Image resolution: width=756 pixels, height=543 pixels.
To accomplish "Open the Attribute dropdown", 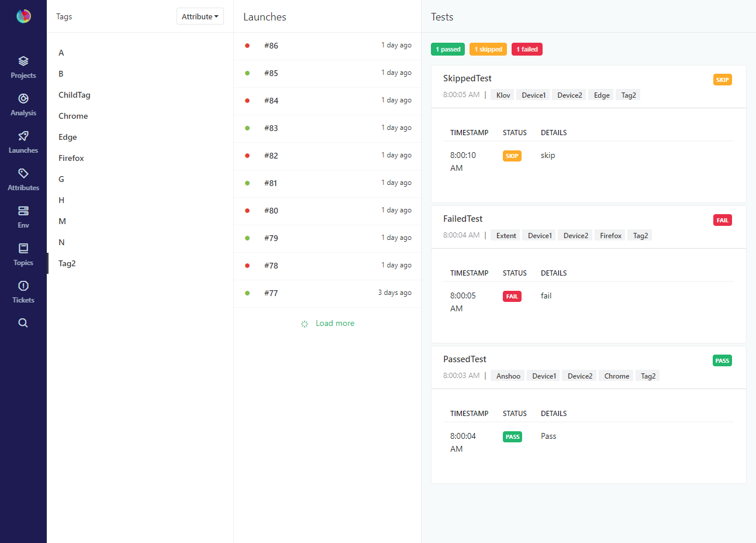I will [x=200, y=16].
